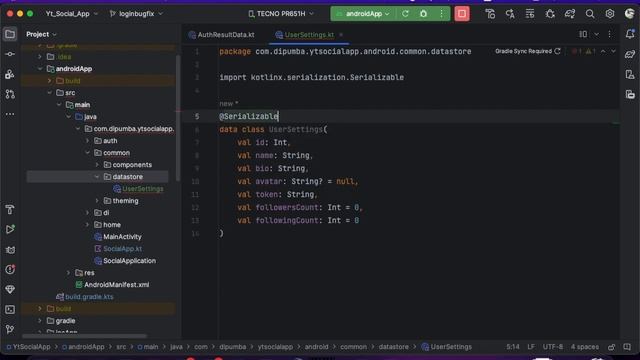Image resolution: width=640 pixels, height=360 pixels.
Task: Click Gradle Sync Required label
Action: coord(523,51)
